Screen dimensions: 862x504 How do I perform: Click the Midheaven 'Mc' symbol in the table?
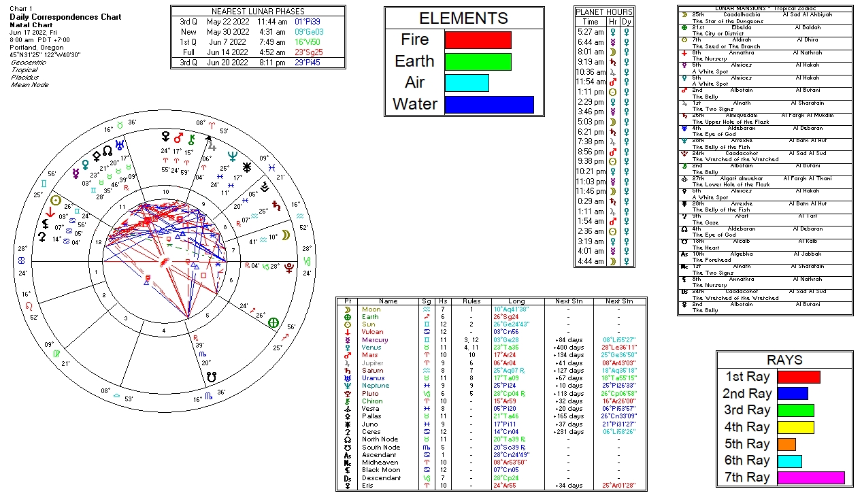click(x=347, y=463)
